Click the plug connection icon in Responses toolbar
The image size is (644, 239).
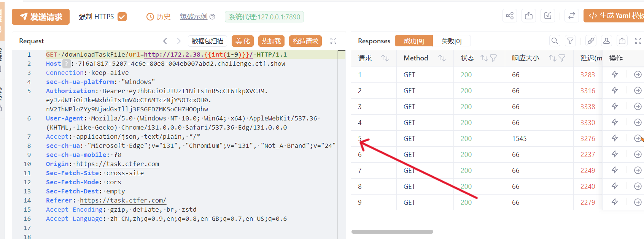pos(591,41)
